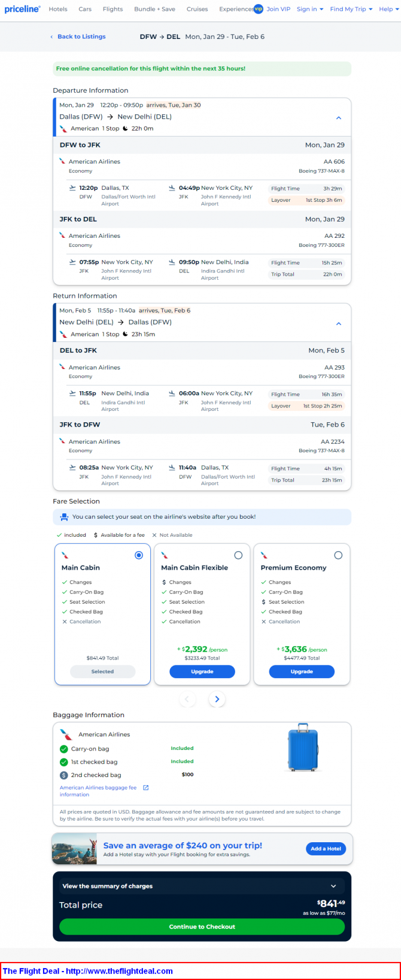Click the green check next to 1st checked bag
The width and height of the screenshot is (401, 980).
(x=63, y=762)
